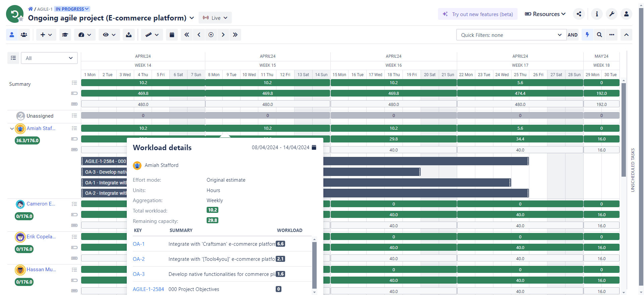Click workload details list scrollbar
The width and height of the screenshot is (644, 295).
[314, 265]
